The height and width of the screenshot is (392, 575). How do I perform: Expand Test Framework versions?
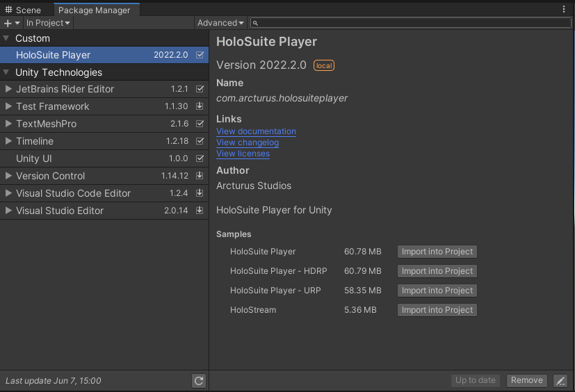pyautogui.click(x=8, y=106)
